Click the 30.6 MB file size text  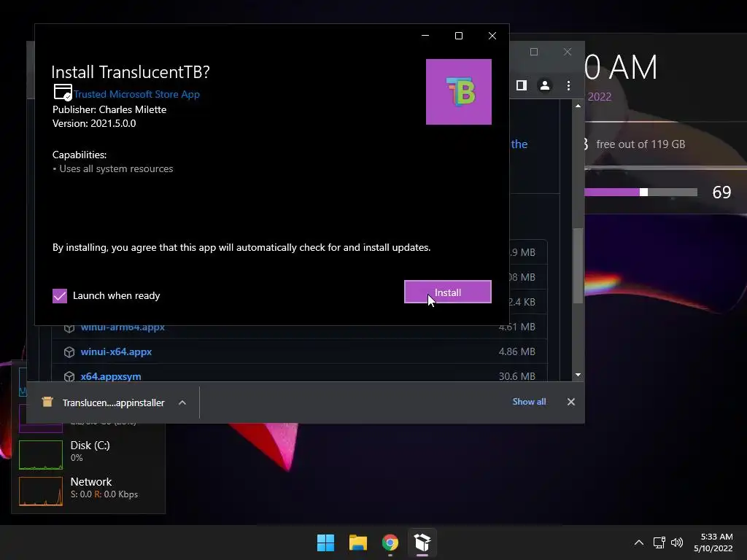point(516,376)
